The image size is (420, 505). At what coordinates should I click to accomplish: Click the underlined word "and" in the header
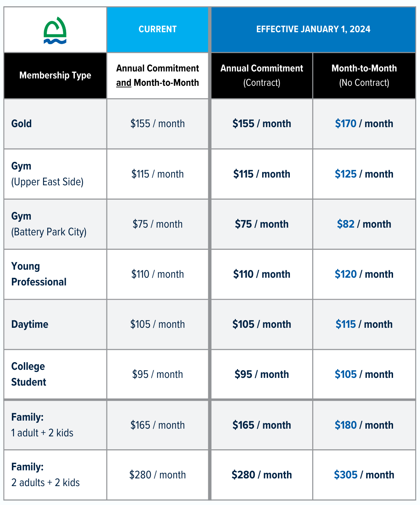click(x=124, y=83)
